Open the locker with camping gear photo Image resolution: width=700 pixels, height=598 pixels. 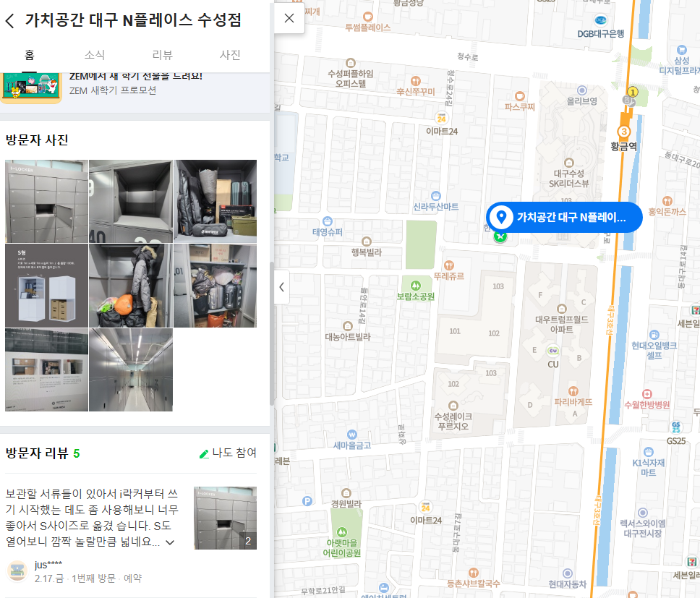pyautogui.click(x=215, y=201)
